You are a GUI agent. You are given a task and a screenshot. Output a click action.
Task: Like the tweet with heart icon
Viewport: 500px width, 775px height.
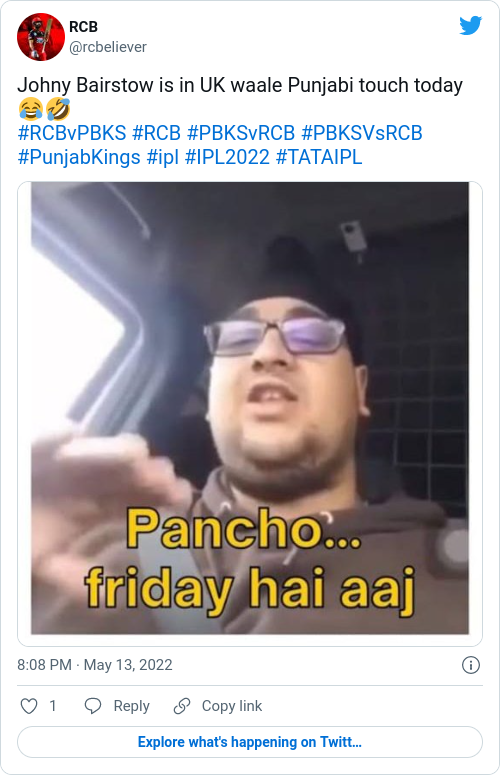coord(29,706)
